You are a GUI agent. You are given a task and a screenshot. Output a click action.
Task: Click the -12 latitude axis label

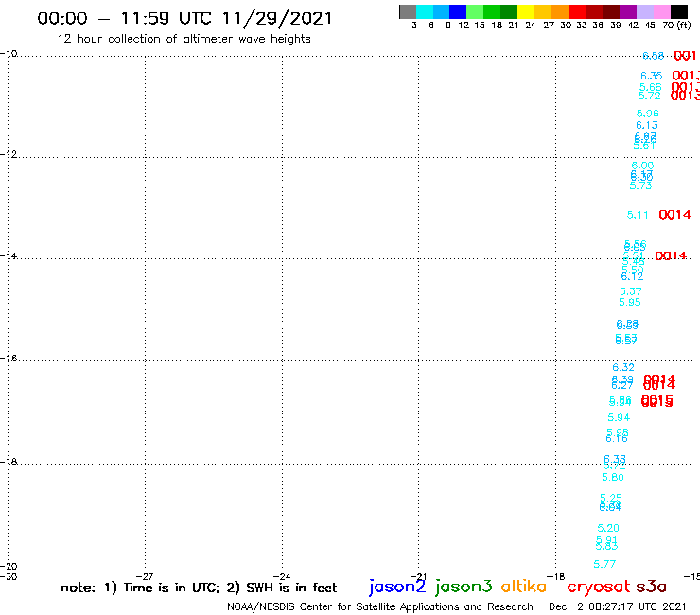[9, 154]
